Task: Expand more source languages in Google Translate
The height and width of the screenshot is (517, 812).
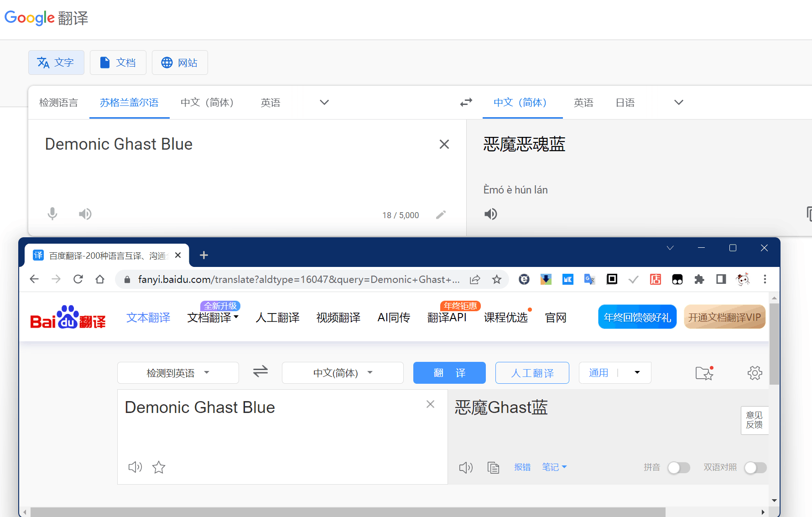Action: [324, 102]
